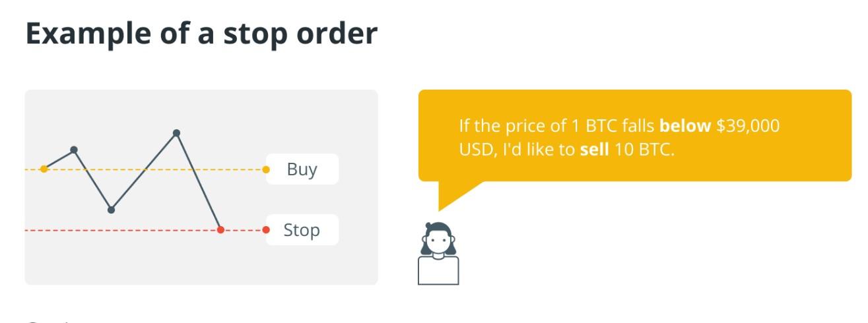Click the yellow speech bubble

pyautogui.click(x=635, y=135)
